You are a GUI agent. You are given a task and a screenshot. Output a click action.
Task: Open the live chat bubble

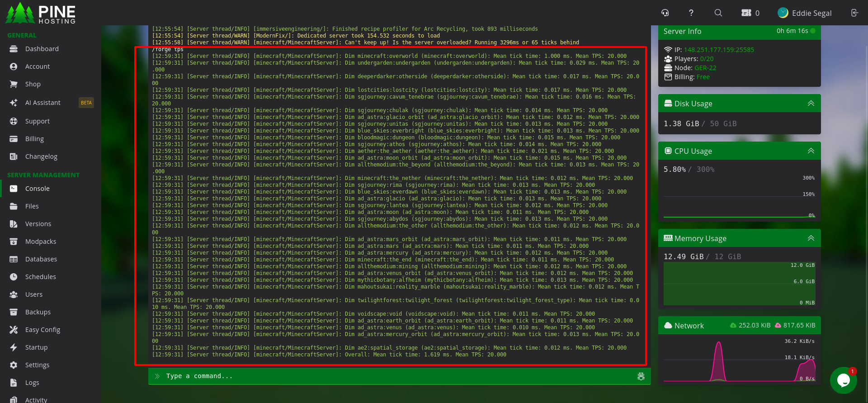click(844, 380)
